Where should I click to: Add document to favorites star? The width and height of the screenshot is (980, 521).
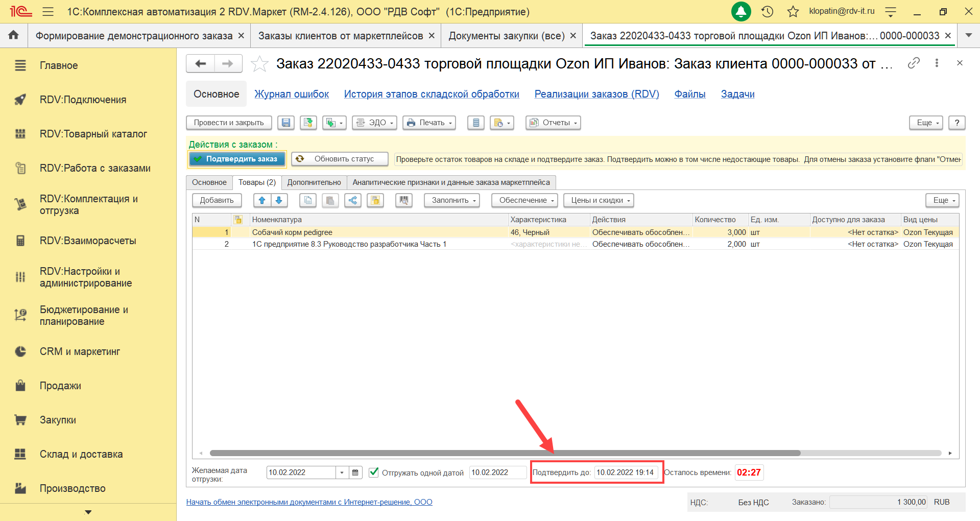259,64
